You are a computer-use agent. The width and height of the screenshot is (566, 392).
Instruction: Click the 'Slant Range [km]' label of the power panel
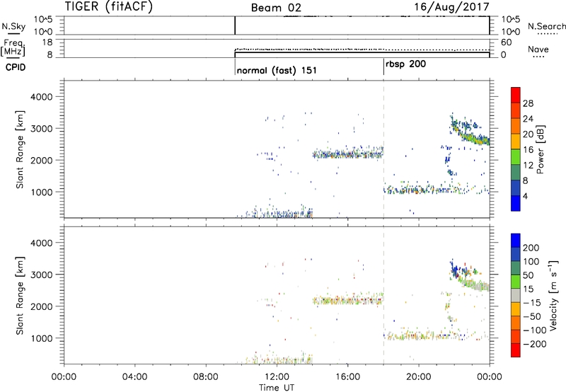(x=20, y=150)
